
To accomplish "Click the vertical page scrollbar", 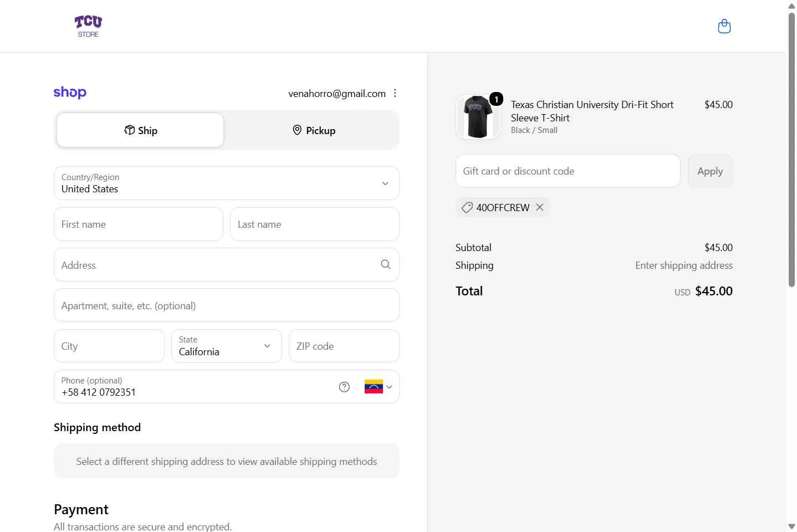I will 791,150.
